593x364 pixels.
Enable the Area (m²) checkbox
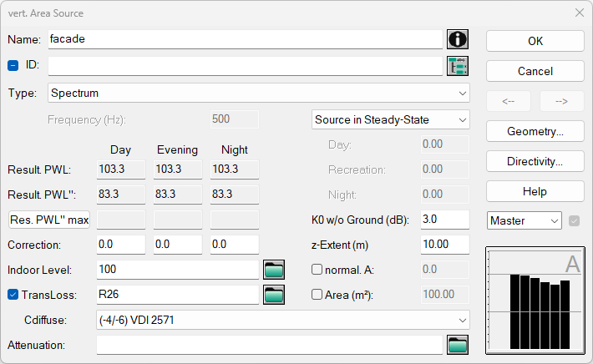pos(317,295)
